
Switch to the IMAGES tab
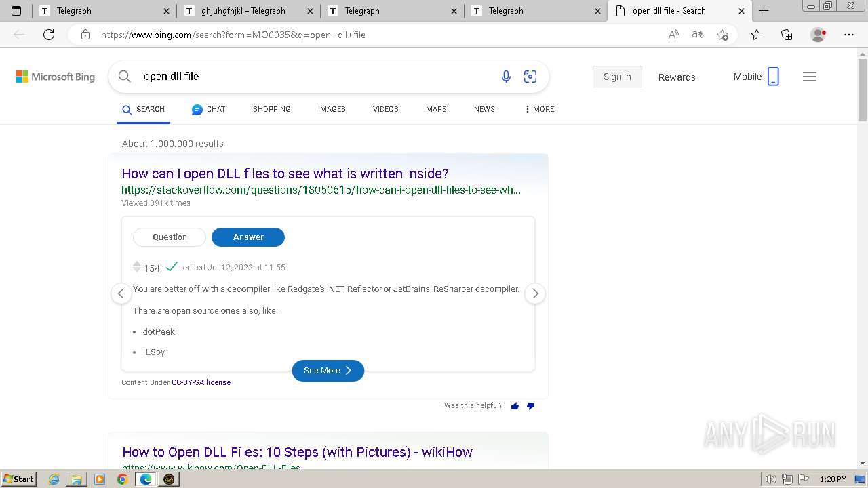click(x=332, y=109)
